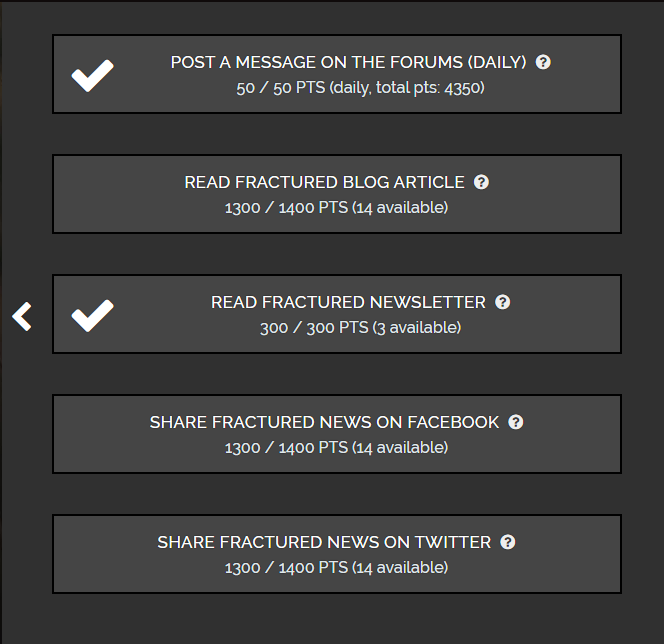Viewport: 664px width, 644px height.
Task: Click Twitter 1300 / 1400 PTS progress text
Action: click(x=336, y=567)
